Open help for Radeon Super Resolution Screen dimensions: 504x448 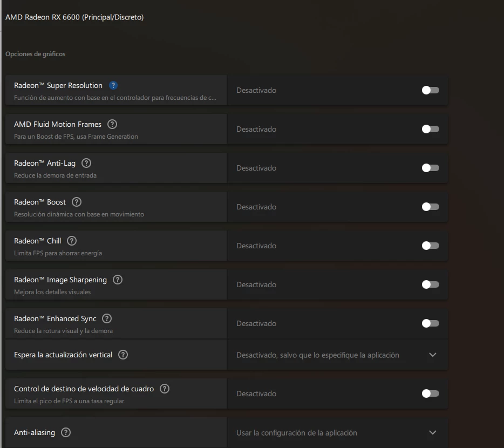click(113, 85)
